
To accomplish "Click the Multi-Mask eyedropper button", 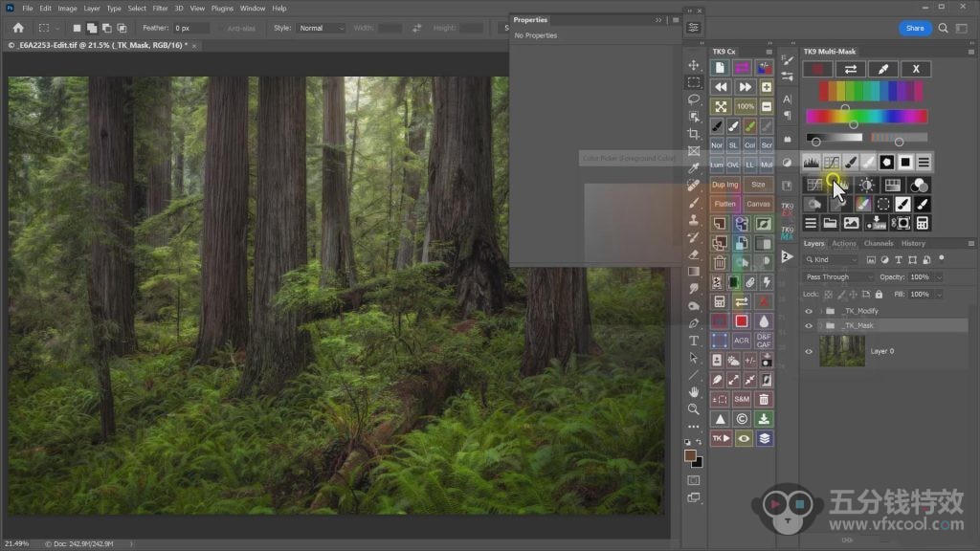I will (x=883, y=69).
